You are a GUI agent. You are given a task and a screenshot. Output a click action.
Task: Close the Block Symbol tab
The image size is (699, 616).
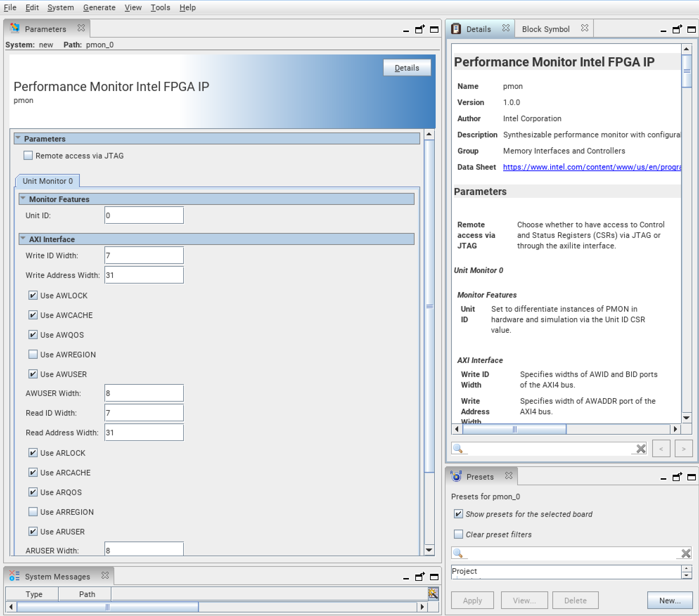[584, 28]
